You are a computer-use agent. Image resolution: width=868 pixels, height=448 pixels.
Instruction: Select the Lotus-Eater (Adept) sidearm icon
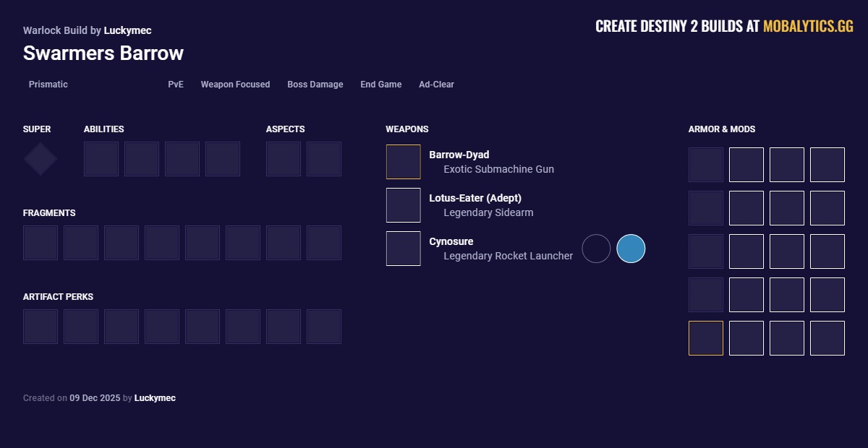pyautogui.click(x=403, y=205)
